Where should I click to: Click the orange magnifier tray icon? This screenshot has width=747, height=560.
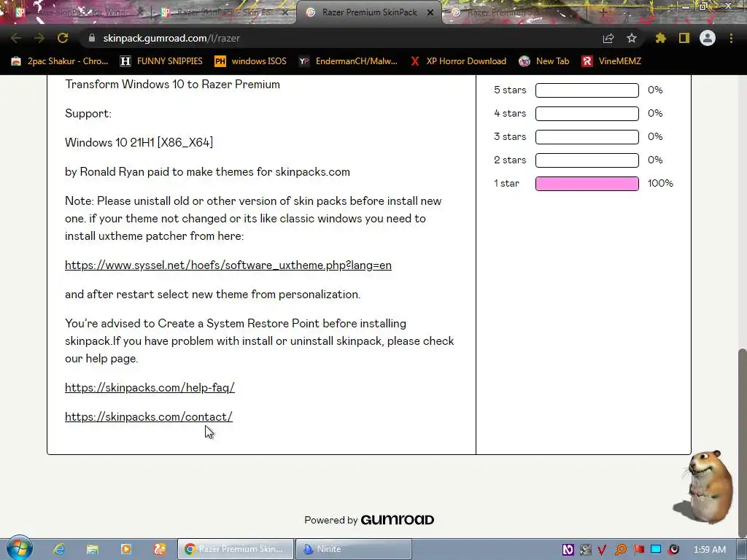click(x=621, y=550)
